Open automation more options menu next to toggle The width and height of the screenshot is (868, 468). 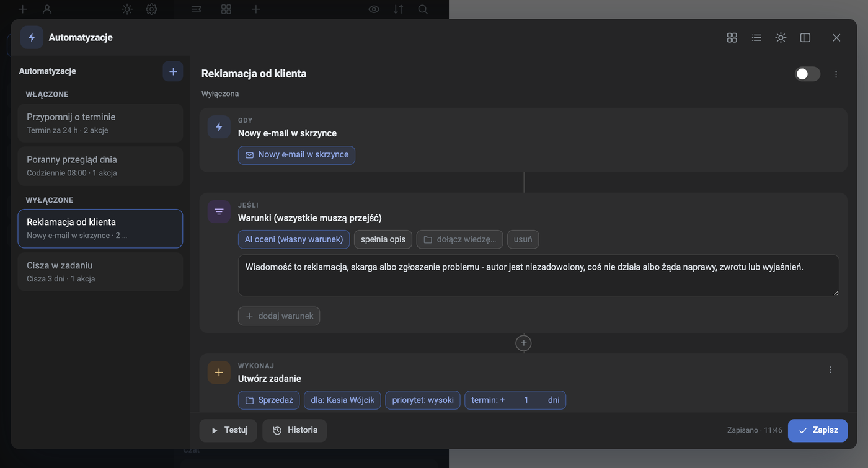pyautogui.click(x=836, y=74)
